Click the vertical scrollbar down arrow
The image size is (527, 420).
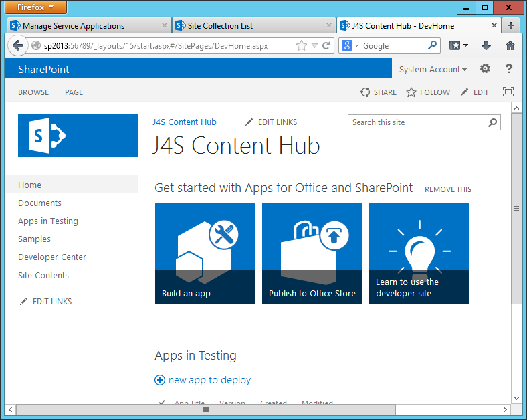(x=516, y=398)
